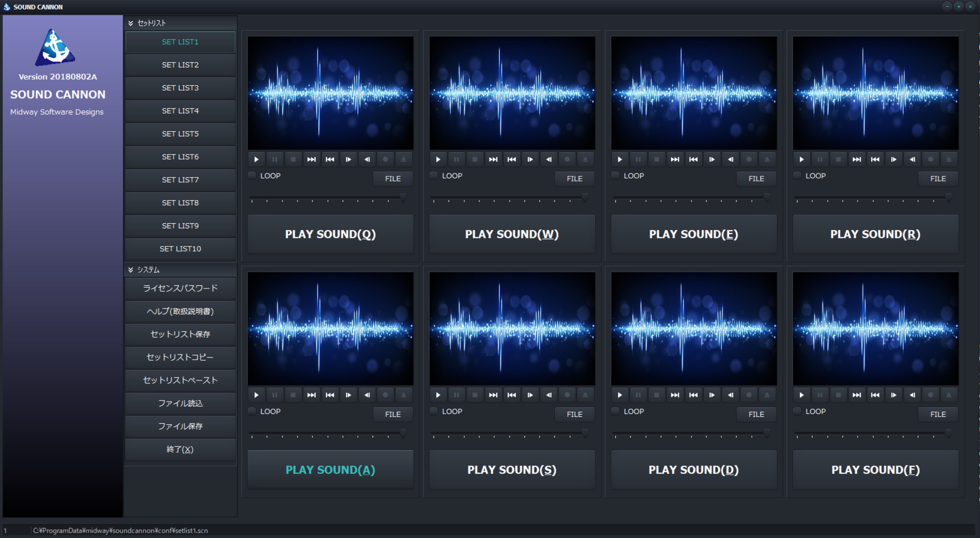
Task: Click the skip-to-end icon in the PLAY SOUND(A) player
Action: (312, 395)
